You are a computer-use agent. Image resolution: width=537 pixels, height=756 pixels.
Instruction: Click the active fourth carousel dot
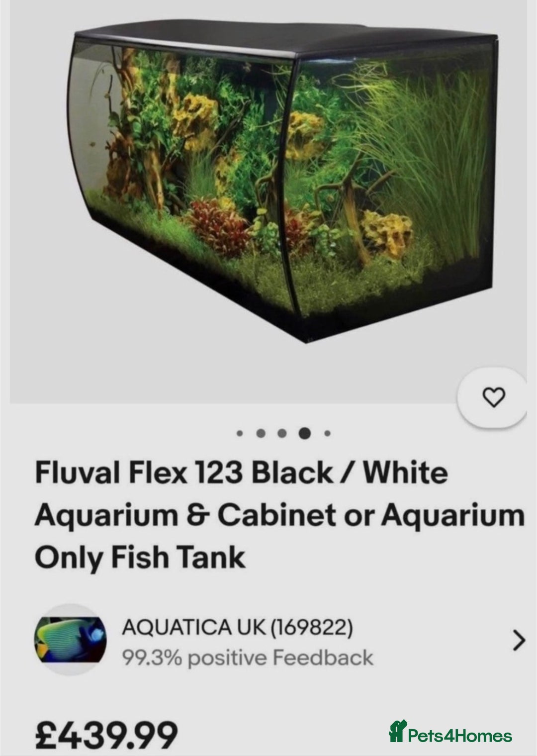tap(305, 433)
